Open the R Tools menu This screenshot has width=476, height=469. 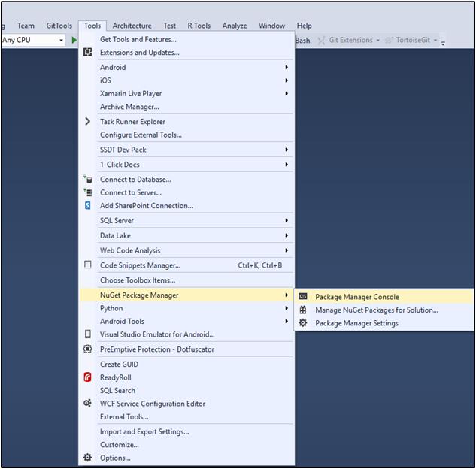pyautogui.click(x=199, y=26)
